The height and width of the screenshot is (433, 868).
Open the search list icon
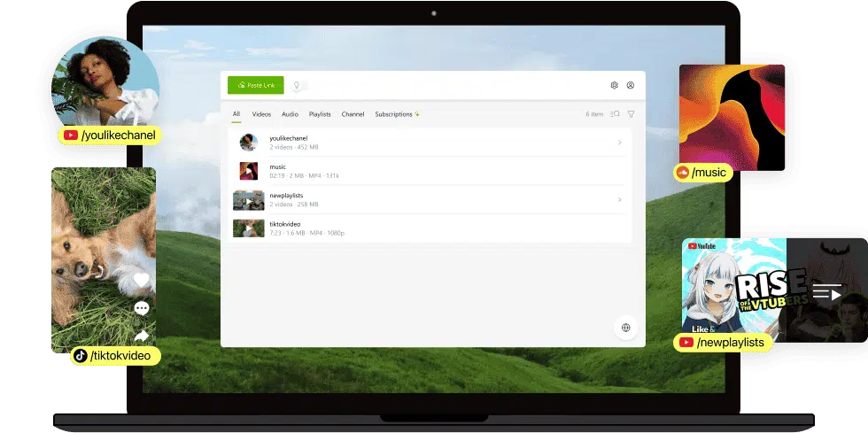615,114
